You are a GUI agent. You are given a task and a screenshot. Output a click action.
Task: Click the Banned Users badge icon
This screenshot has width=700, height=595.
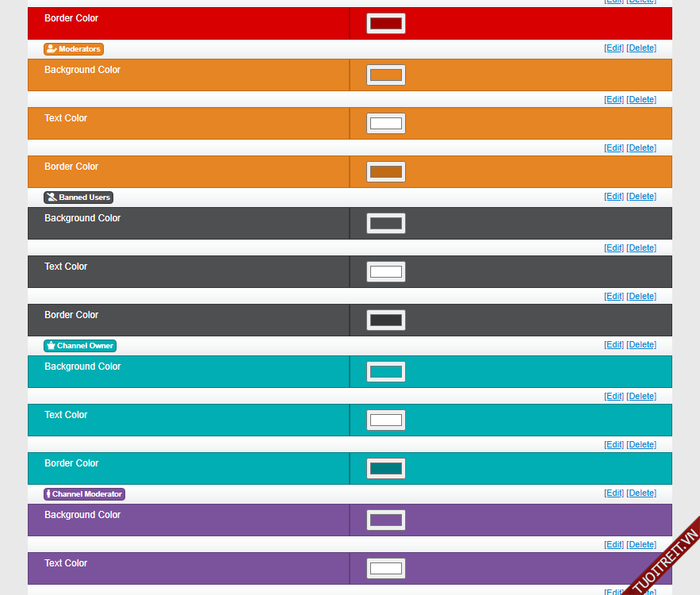coord(78,198)
